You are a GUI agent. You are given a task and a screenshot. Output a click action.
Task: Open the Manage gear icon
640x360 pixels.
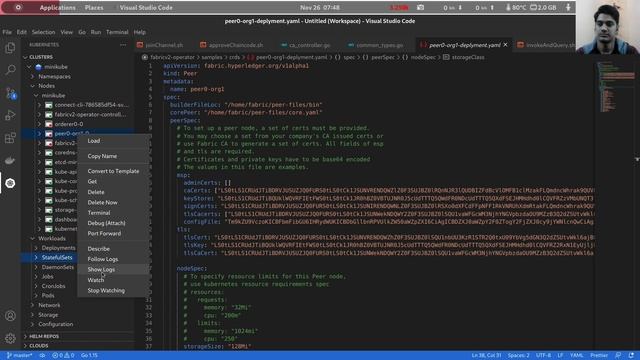[x=10, y=338]
